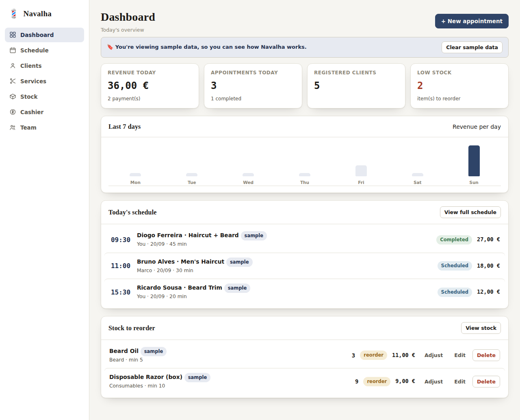Viewport: 520px width, 420px height.
Task: Edit the Beard Oil item
Action: (x=460, y=355)
